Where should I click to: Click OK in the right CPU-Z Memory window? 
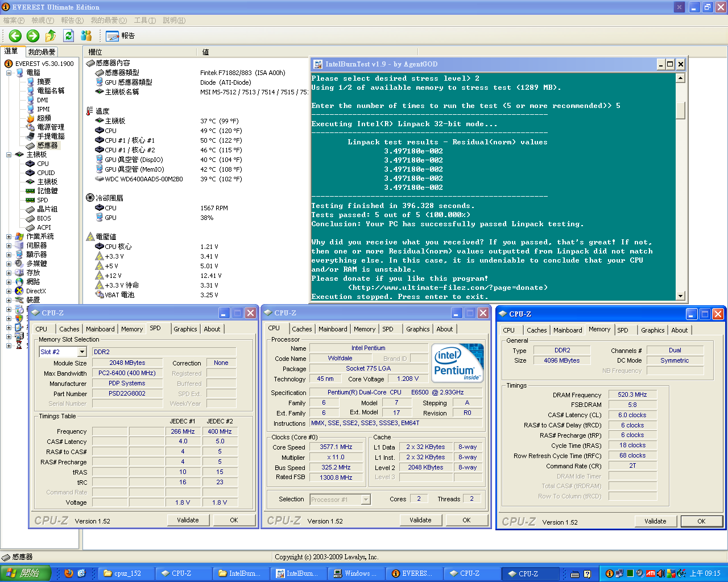[x=701, y=521]
